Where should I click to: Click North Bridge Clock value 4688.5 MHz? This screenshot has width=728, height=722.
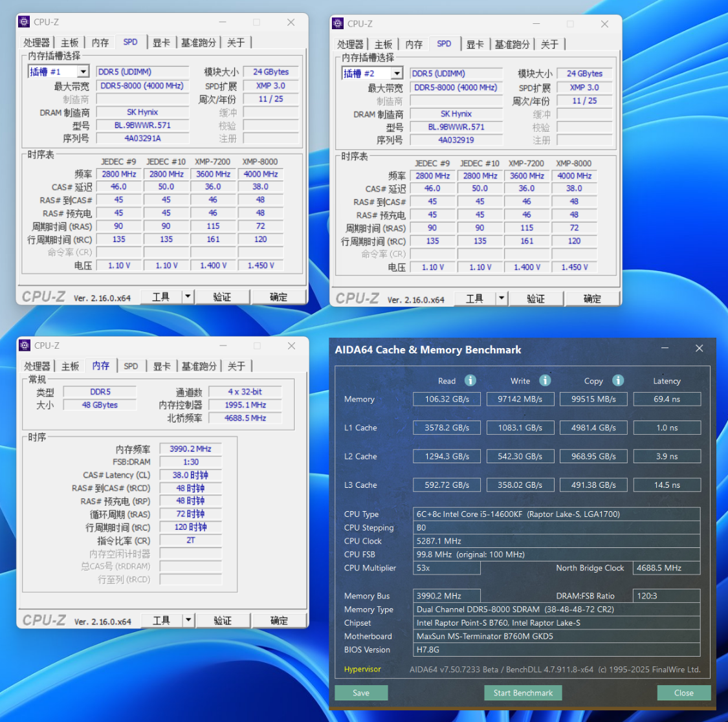coord(667,568)
